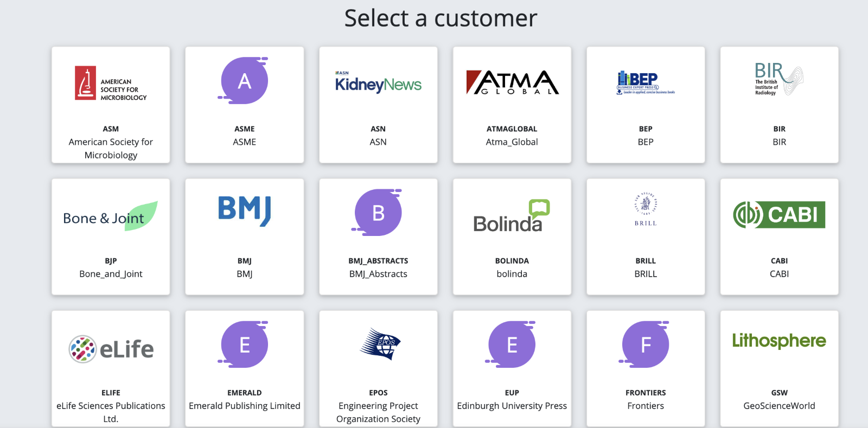Click the ASN KidneyNews logo
Viewport: 868px width, 428px height.
click(x=378, y=84)
